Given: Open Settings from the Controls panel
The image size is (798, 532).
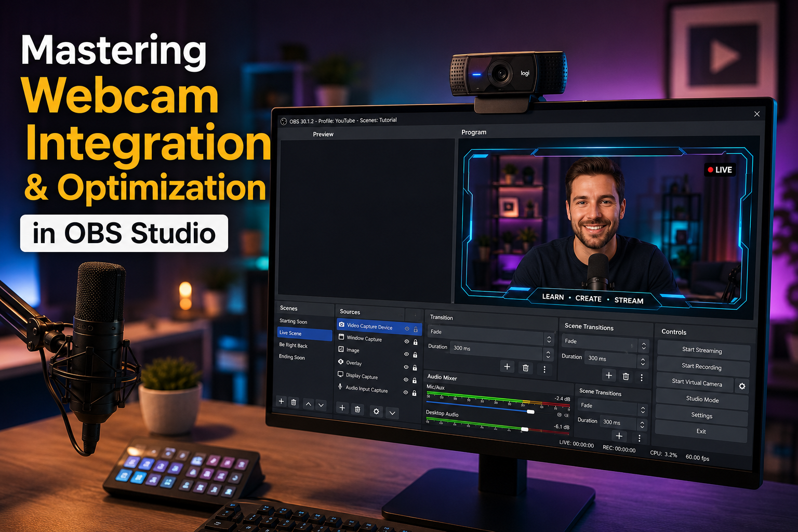Looking at the screenshot, I should [x=701, y=416].
